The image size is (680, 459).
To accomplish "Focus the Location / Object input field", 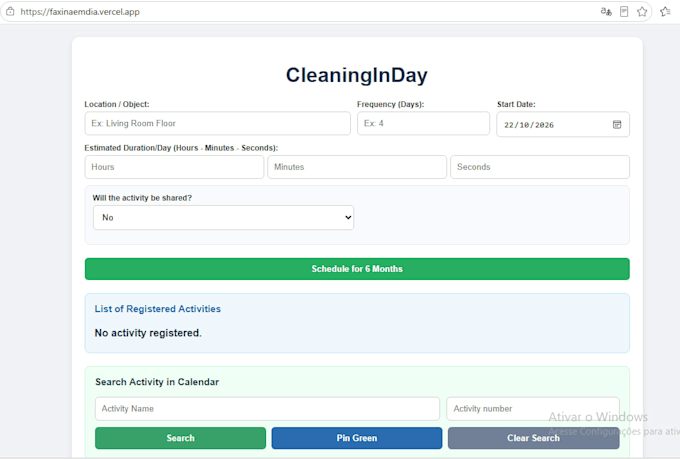I will tap(217, 123).
